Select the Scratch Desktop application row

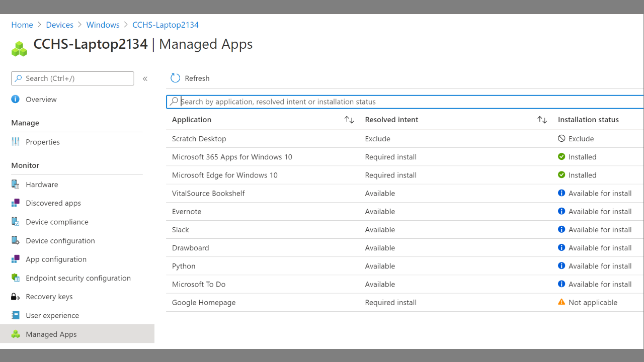[x=405, y=139]
